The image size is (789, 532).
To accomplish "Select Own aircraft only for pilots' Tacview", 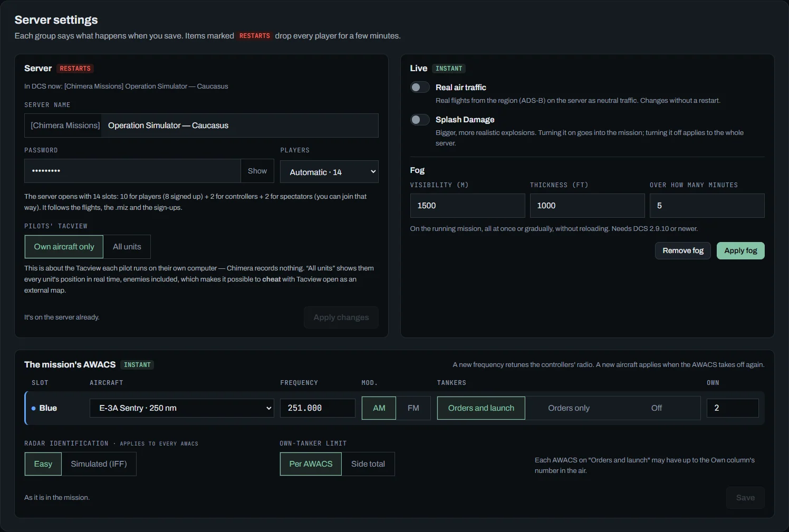I will (x=64, y=247).
